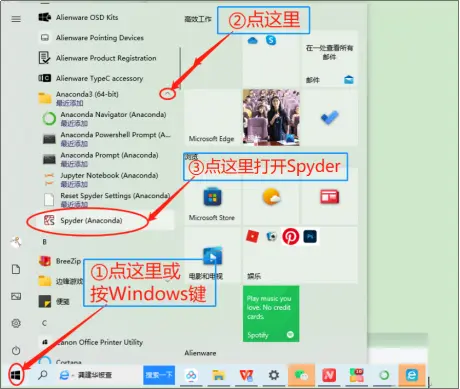Launch Anaconda Navigator (Anaconda)
The height and width of the screenshot is (389, 460).
pyautogui.click(x=105, y=118)
